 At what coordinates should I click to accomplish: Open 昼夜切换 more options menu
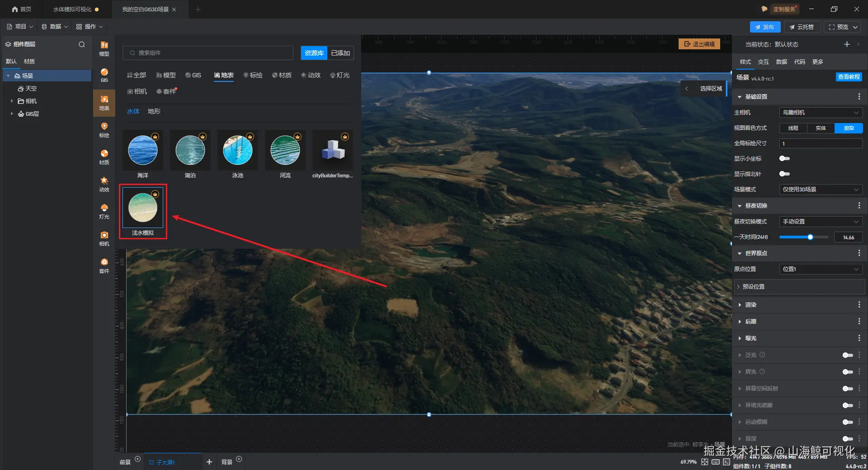pyautogui.click(x=859, y=205)
